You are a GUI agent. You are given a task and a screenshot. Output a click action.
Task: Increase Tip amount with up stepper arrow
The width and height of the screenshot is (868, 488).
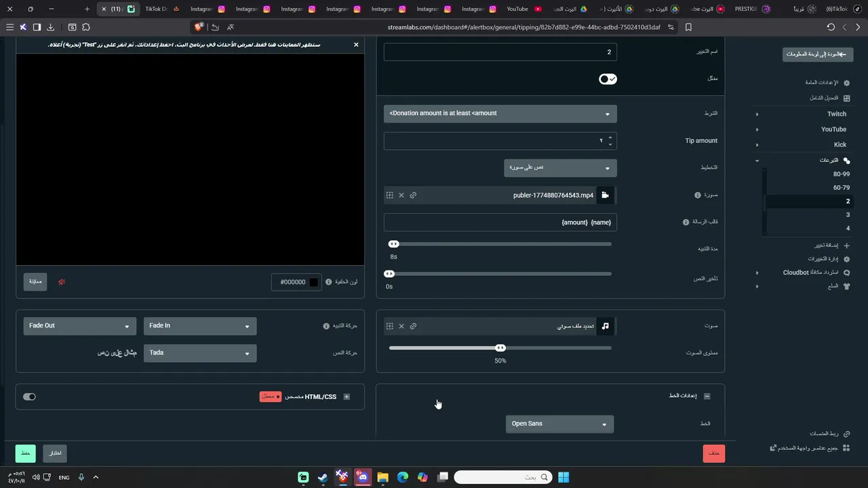tap(610, 138)
